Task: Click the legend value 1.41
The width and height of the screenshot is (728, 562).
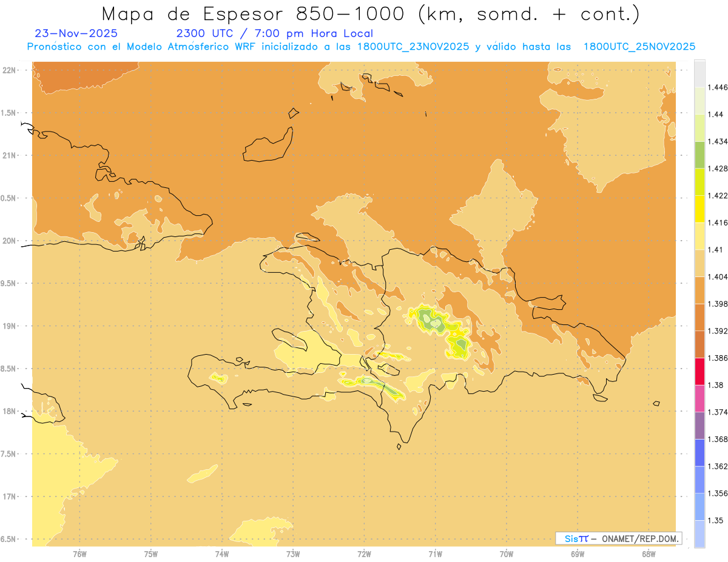Action: [x=716, y=249]
